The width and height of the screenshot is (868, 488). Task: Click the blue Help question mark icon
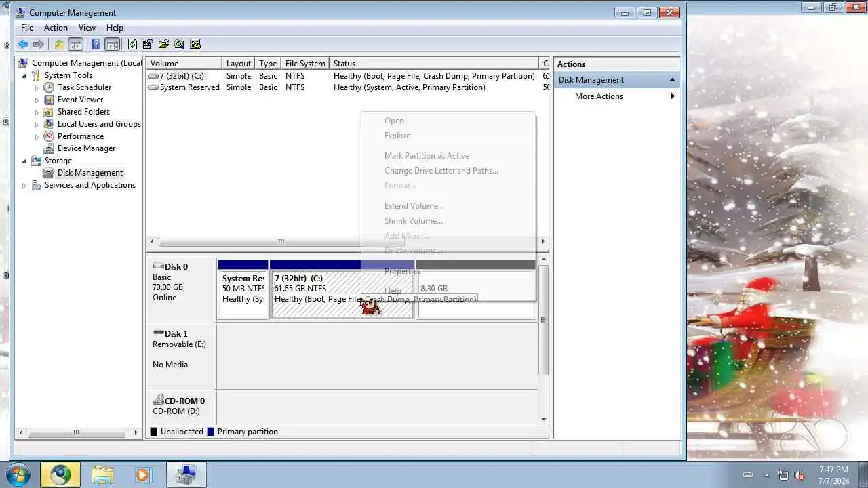(x=96, y=44)
